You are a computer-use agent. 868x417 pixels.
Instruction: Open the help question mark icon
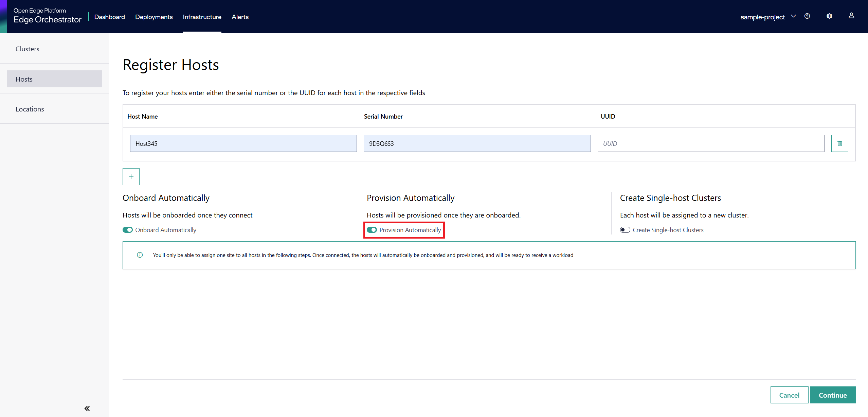coord(808,16)
